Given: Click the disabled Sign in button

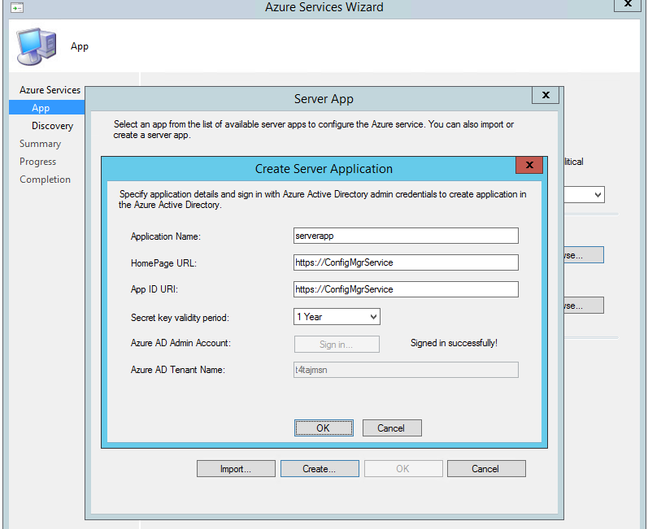Looking at the screenshot, I should (x=336, y=344).
